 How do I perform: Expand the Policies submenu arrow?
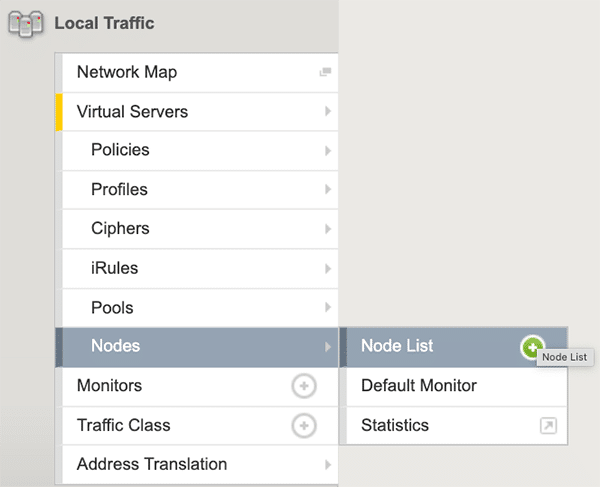point(327,151)
